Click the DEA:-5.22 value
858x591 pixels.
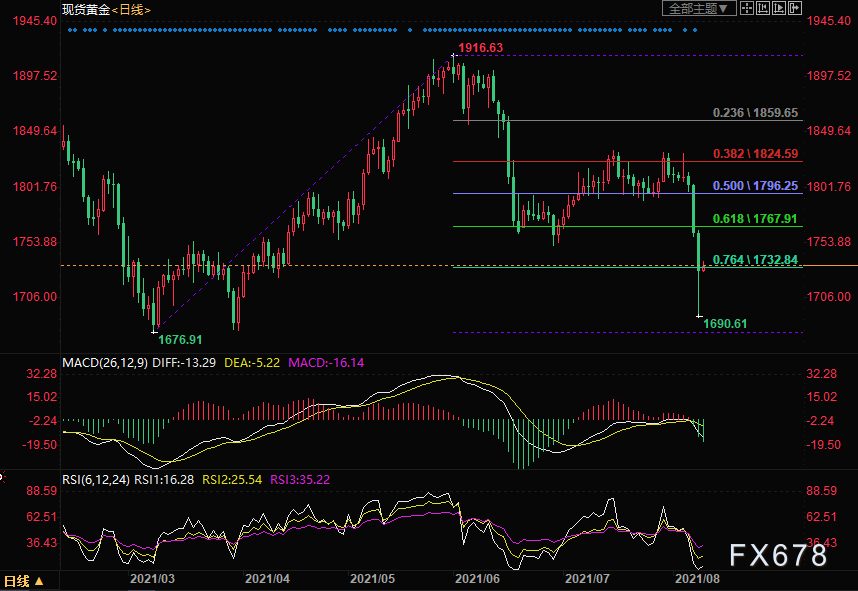(x=252, y=363)
